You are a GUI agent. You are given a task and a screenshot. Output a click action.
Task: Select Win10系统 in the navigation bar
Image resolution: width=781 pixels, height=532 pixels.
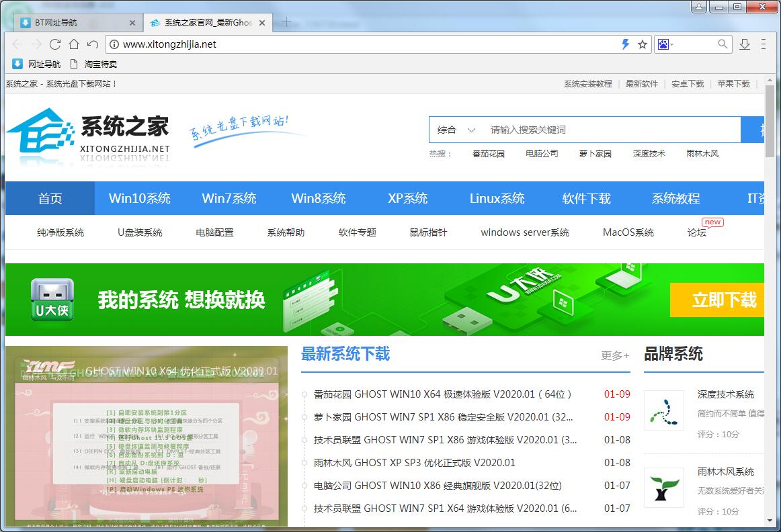coord(140,198)
